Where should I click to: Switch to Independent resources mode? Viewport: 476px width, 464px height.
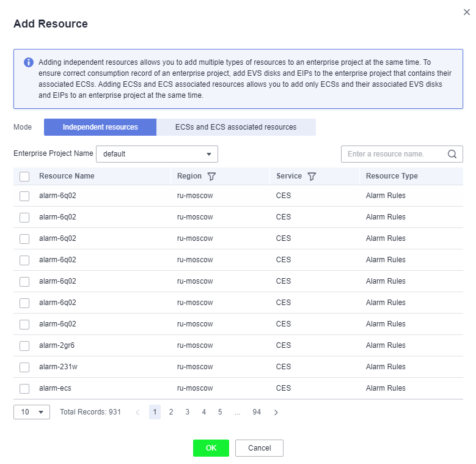(x=100, y=127)
